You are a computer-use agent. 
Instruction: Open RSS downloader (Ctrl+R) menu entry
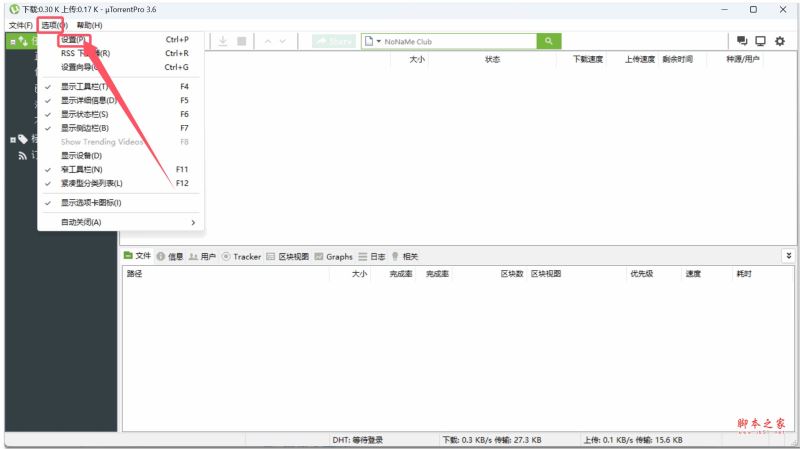coord(120,53)
